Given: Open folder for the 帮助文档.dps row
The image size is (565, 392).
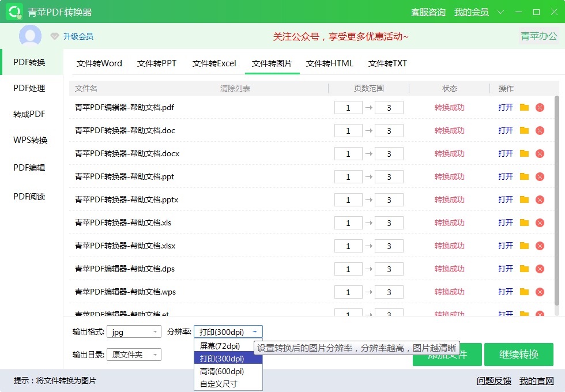Looking at the screenshot, I should 524,269.
